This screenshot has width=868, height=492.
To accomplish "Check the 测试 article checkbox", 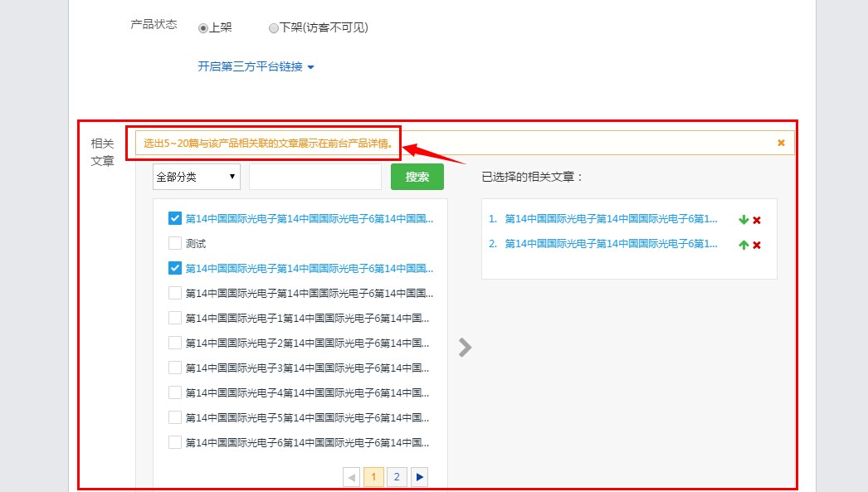I will pyautogui.click(x=175, y=243).
